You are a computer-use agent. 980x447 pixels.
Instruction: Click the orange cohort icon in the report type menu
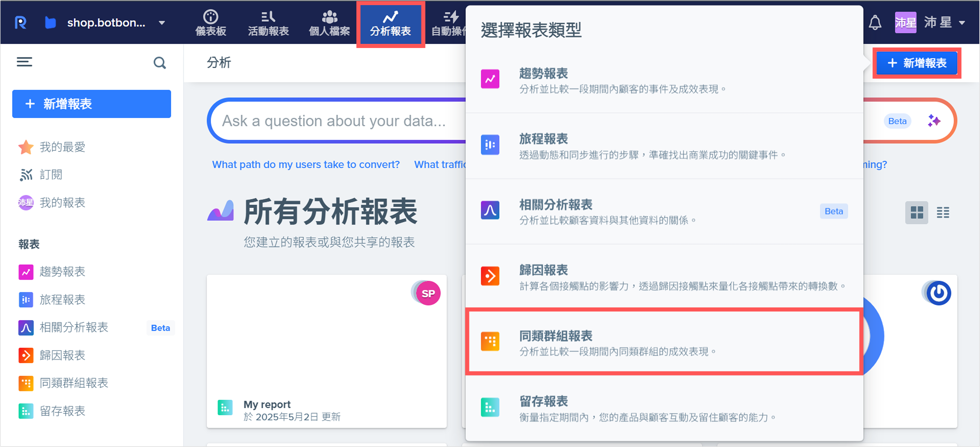pyautogui.click(x=490, y=341)
